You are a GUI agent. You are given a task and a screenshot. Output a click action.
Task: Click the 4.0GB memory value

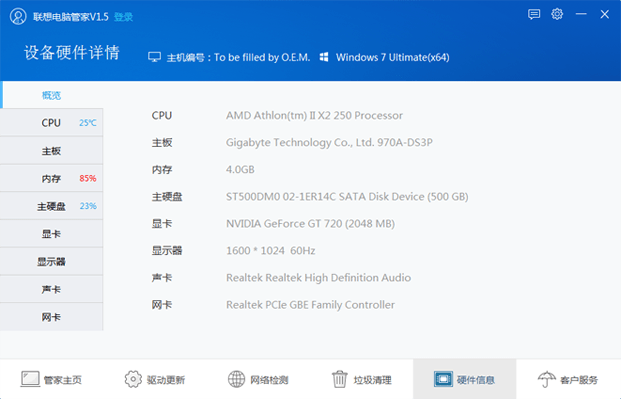point(240,170)
